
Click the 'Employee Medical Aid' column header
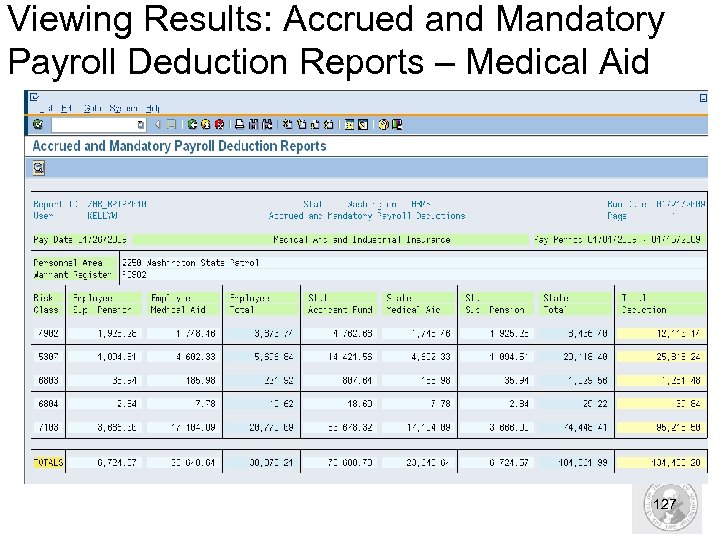click(x=182, y=304)
